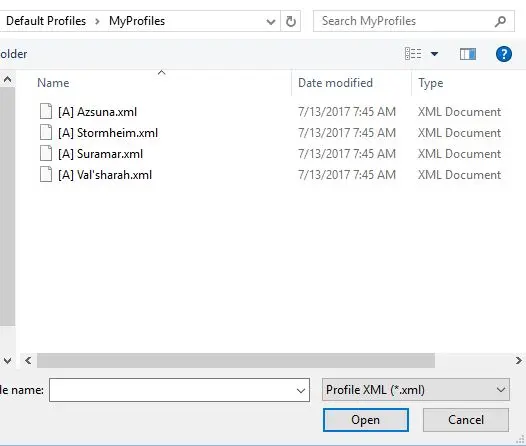The image size is (526, 446).
Task: Click the Open button
Action: point(366,420)
